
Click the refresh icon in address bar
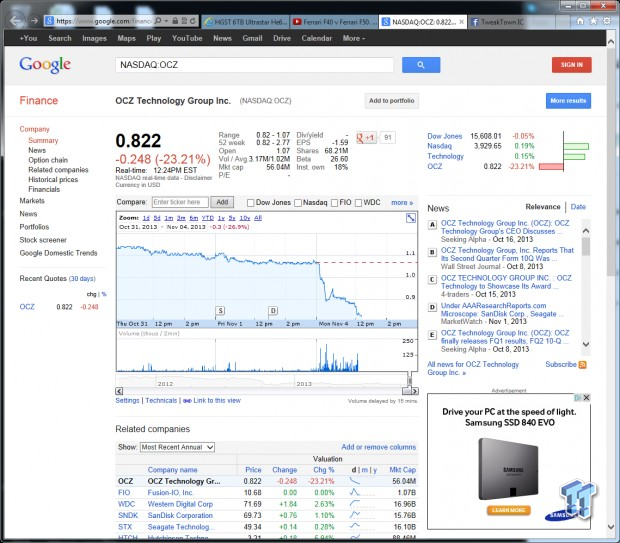tap(193, 21)
